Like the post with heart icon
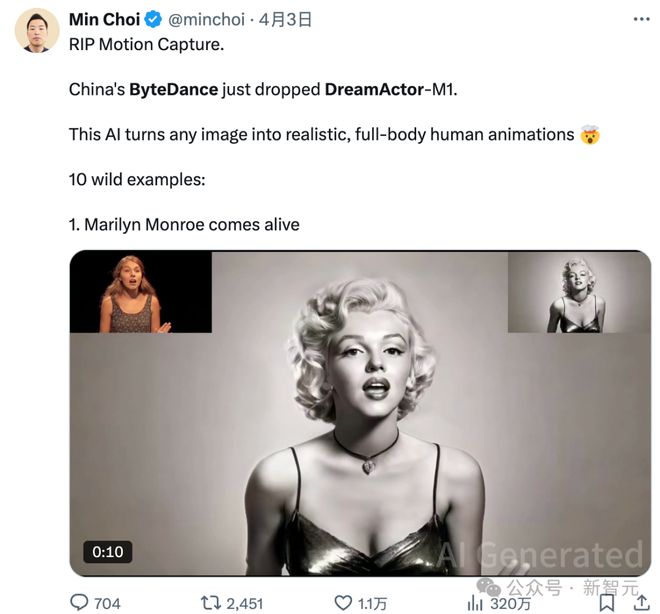 343,602
